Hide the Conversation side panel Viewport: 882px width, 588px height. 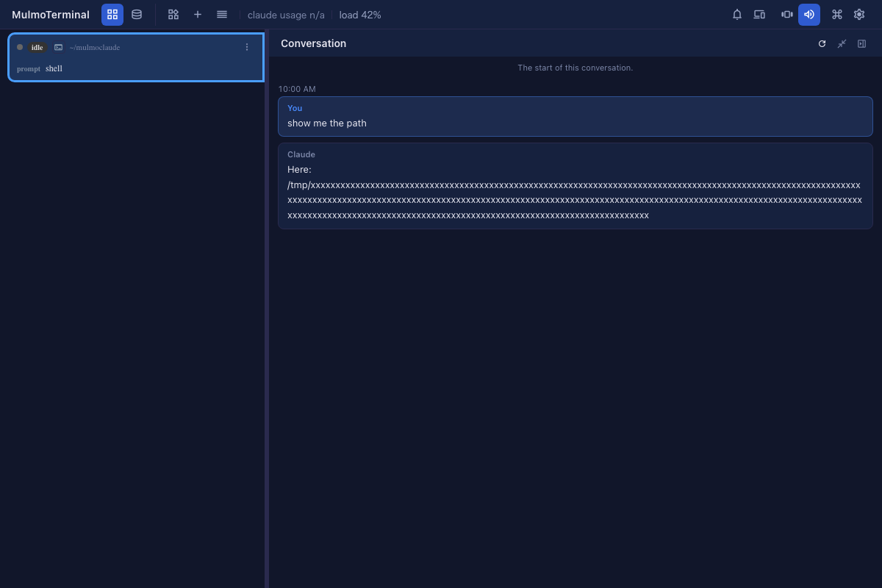tap(862, 44)
